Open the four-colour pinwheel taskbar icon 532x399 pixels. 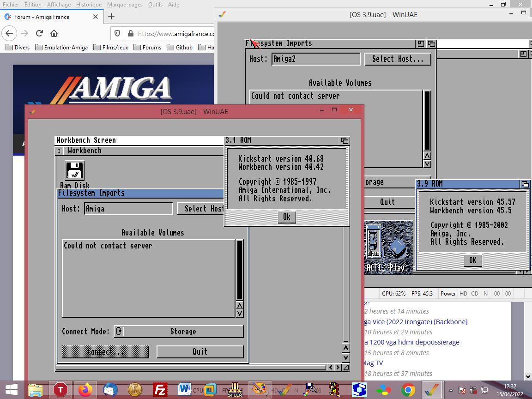click(x=384, y=390)
